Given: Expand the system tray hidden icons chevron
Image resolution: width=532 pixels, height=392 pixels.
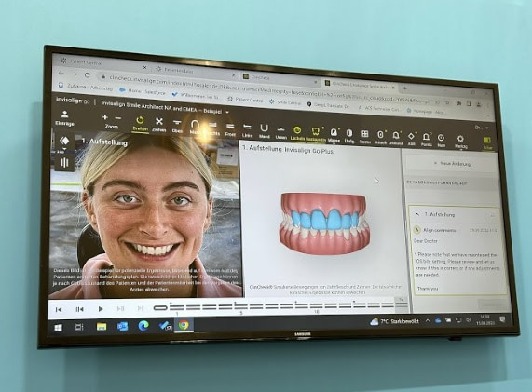Looking at the screenshot, I should (428, 320).
